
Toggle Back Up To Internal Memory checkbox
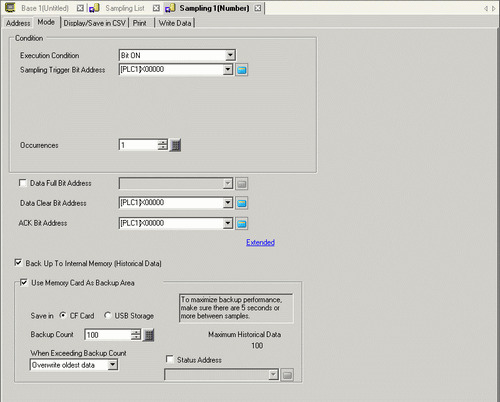tap(18, 263)
